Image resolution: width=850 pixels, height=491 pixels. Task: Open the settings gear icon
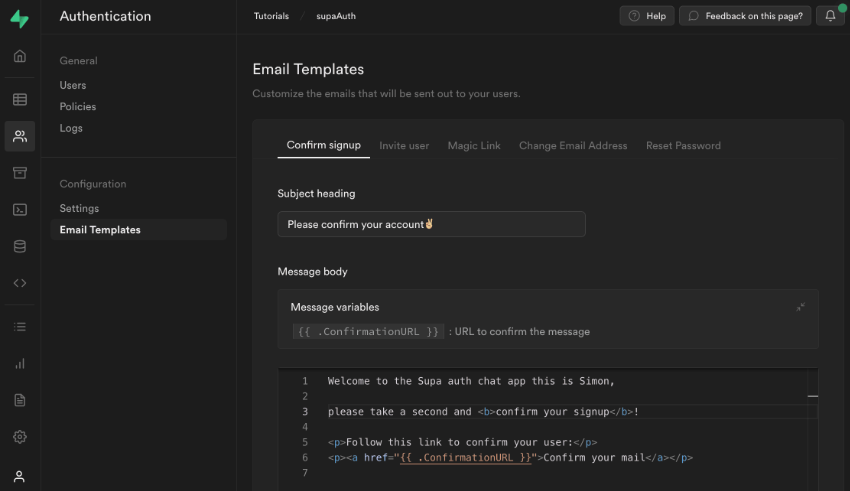[x=20, y=437]
